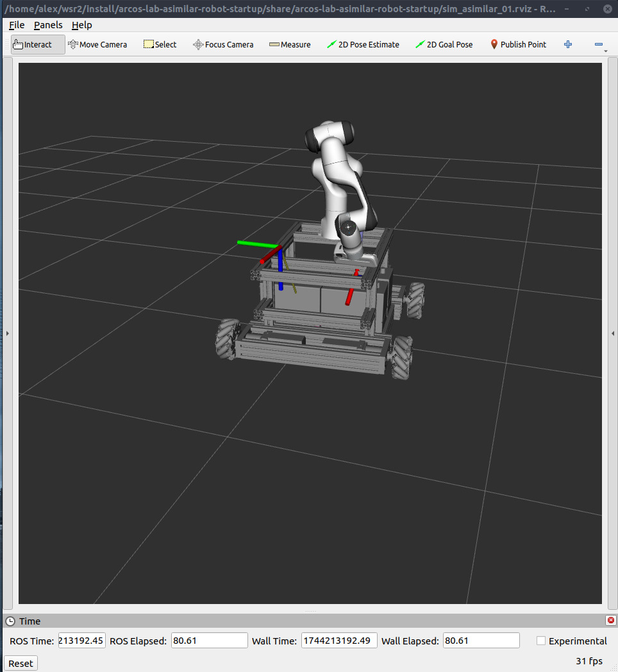Expand the hidden left side panel

click(x=6, y=333)
